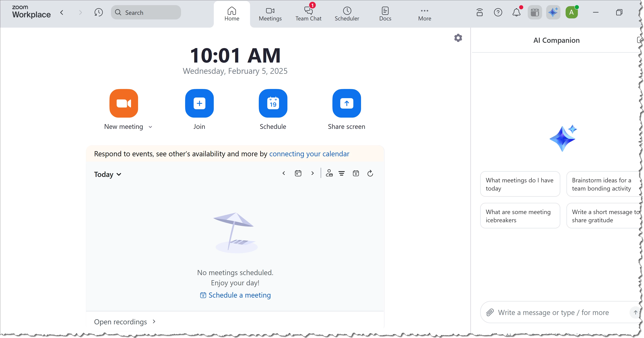Click connecting your calendar link
Screen dimensions: 644x338
(309, 154)
